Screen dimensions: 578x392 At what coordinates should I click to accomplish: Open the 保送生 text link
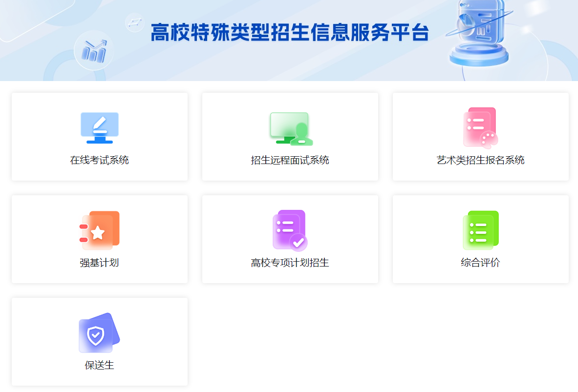coord(100,365)
